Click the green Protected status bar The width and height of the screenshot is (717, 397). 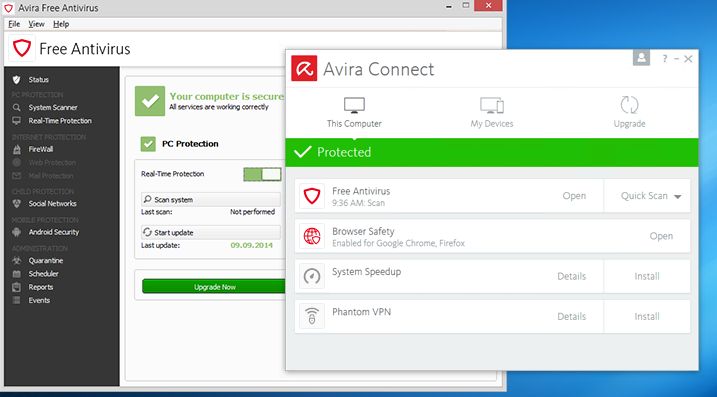pos(492,152)
